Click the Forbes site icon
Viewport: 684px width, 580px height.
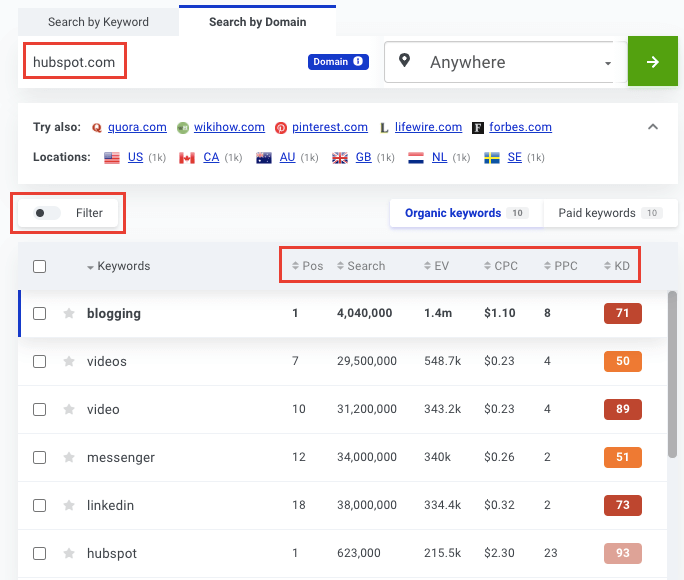pyautogui.click(x=478, y=128)
